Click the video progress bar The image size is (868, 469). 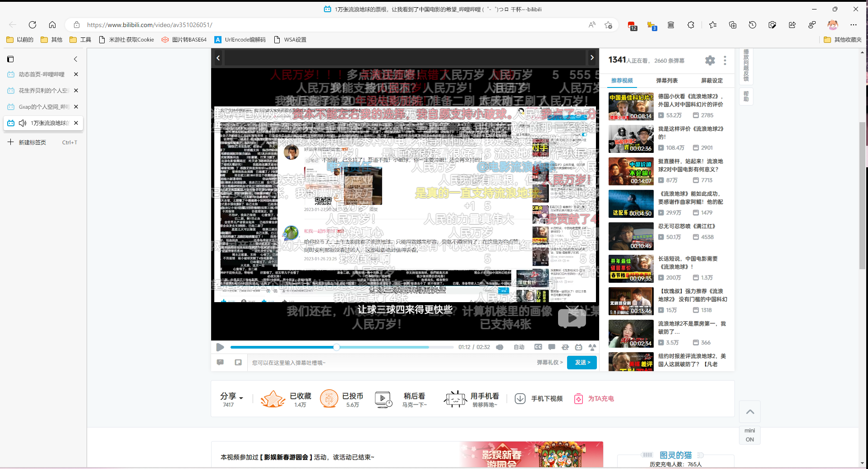[x=338, y=347]
